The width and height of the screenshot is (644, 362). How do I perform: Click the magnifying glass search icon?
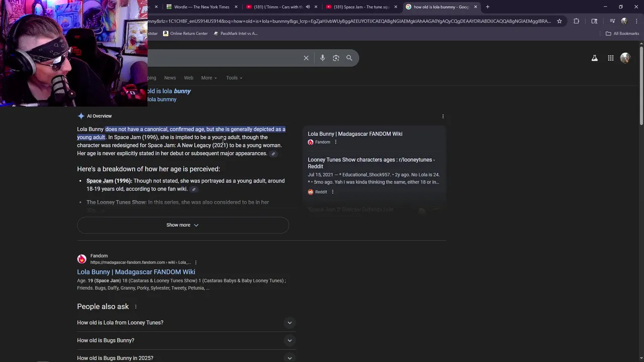coord(349,58)
